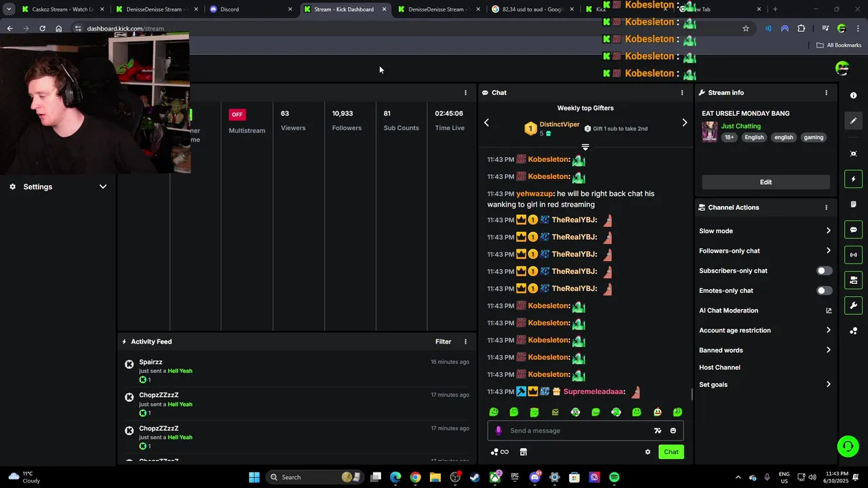Switch to the Discord browser tab

251,9
